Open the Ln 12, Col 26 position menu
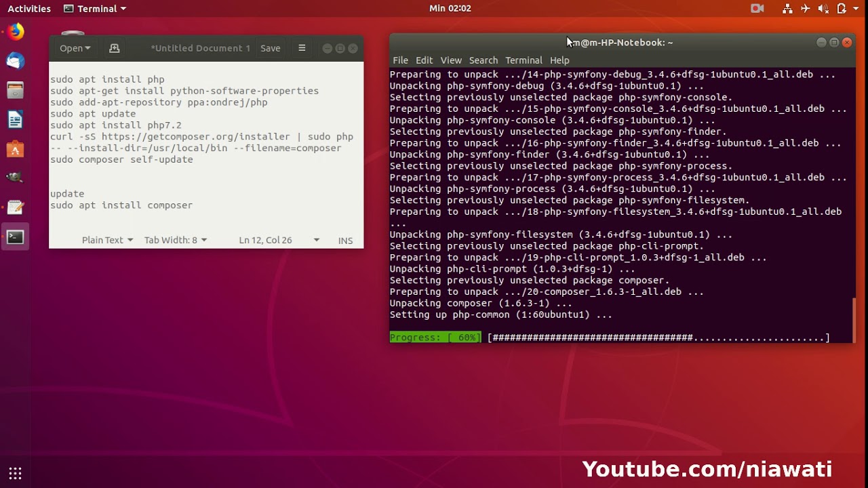This screenshot has width=868, height=488. click(279, 240)
